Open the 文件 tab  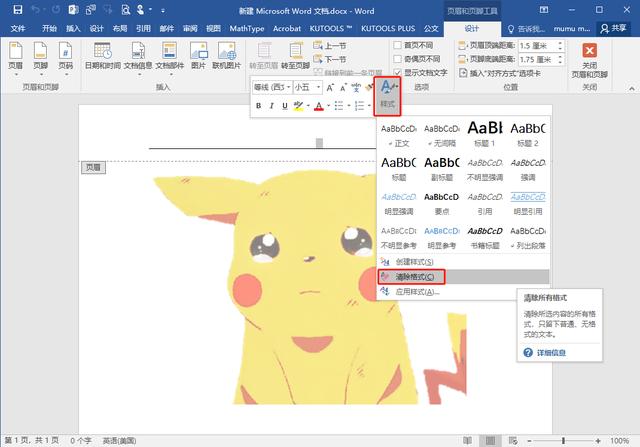18,28
